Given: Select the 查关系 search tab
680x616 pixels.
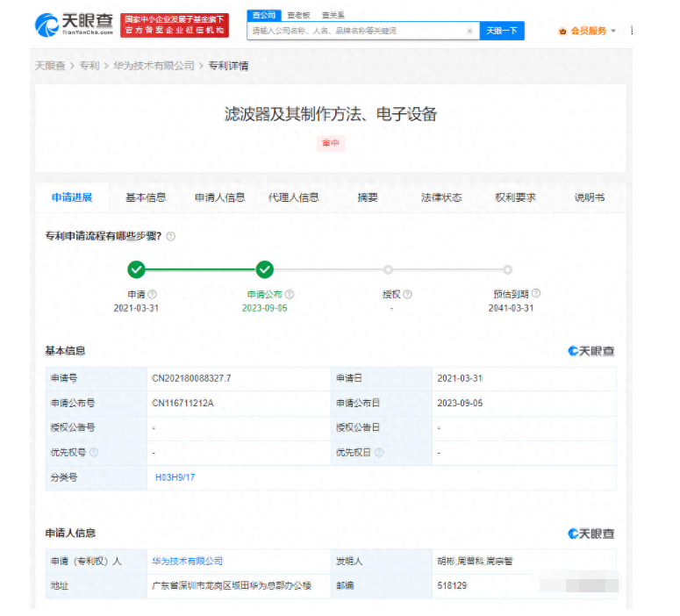Looking at the screenshot, I should tap(333, 15).
